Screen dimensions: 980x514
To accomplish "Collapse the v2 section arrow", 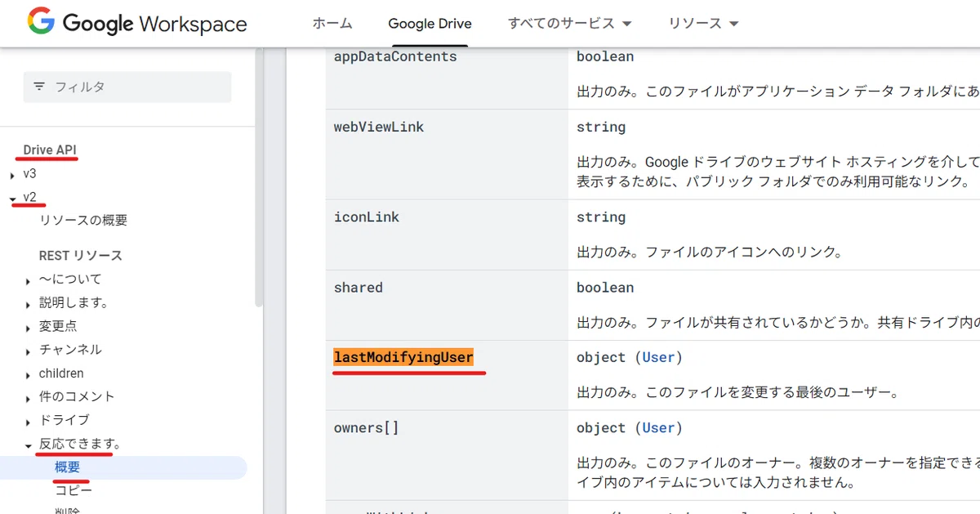I will (12, 199).
